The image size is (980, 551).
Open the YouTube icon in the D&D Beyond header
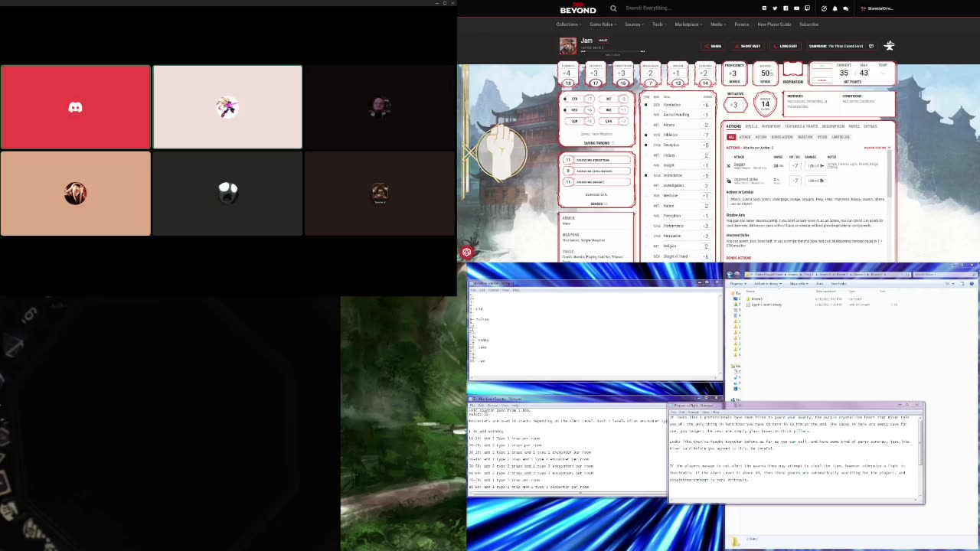796,8
